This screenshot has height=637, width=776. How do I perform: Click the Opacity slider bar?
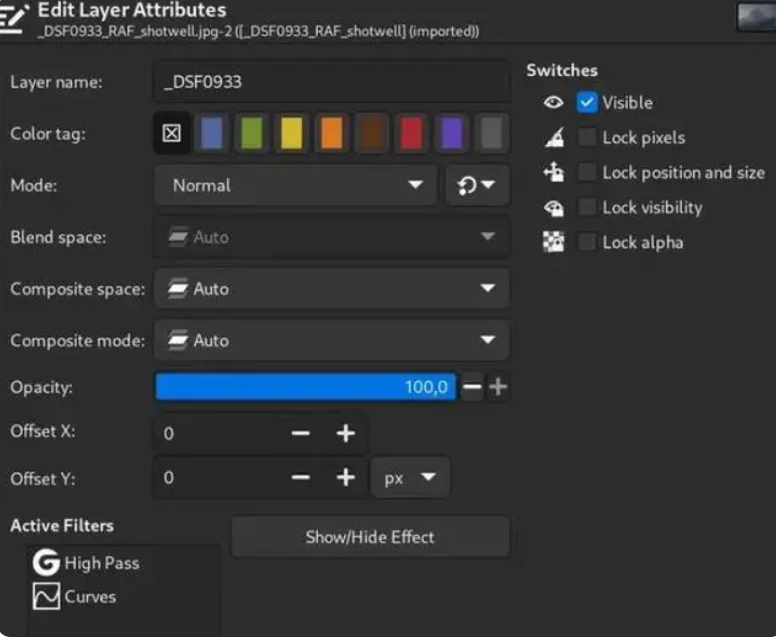305,387
